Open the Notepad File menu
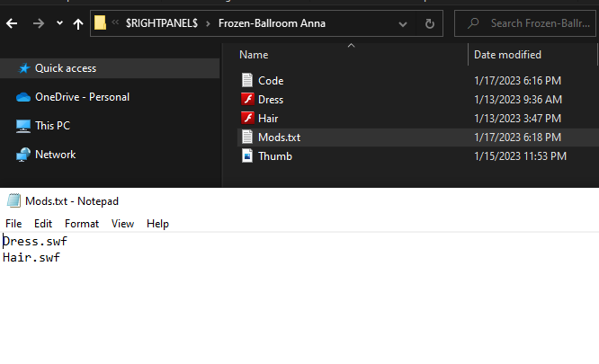The width and height of the screenshot is (599, 364). tap(13, 224)
